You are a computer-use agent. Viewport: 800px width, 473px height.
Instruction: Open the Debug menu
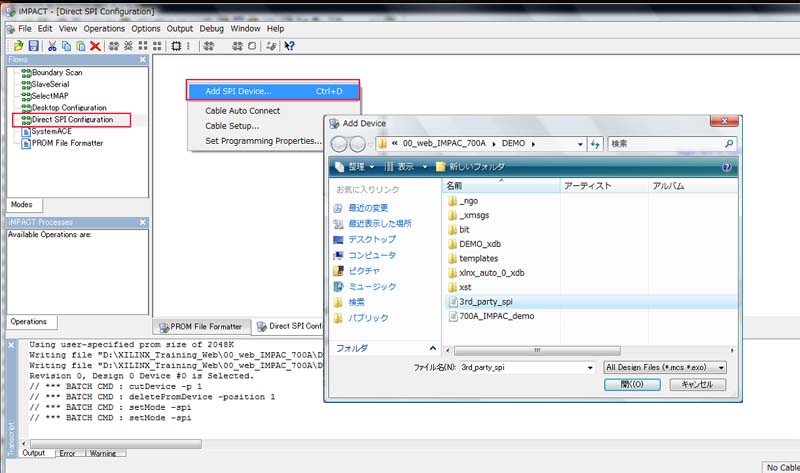tap(211, 29)
